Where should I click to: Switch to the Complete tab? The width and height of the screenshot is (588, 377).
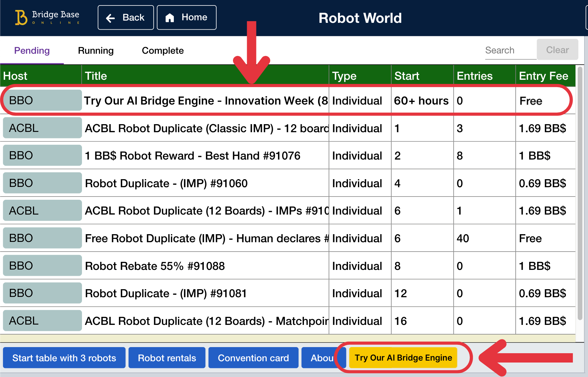(x=163, y=51)
